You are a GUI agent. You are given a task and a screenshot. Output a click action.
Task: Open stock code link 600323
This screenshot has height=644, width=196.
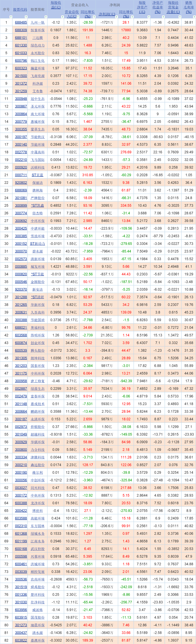pos(21,68)
